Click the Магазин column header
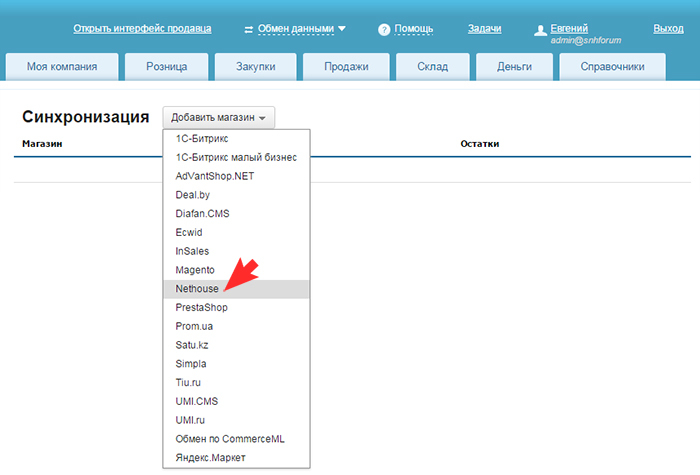Screen dimensions: 700x475 [42, 144]
